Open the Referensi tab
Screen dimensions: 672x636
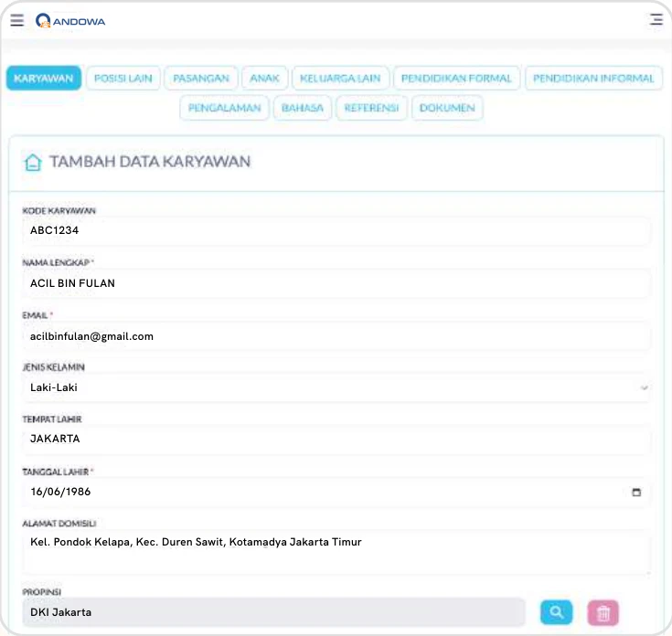371,108
